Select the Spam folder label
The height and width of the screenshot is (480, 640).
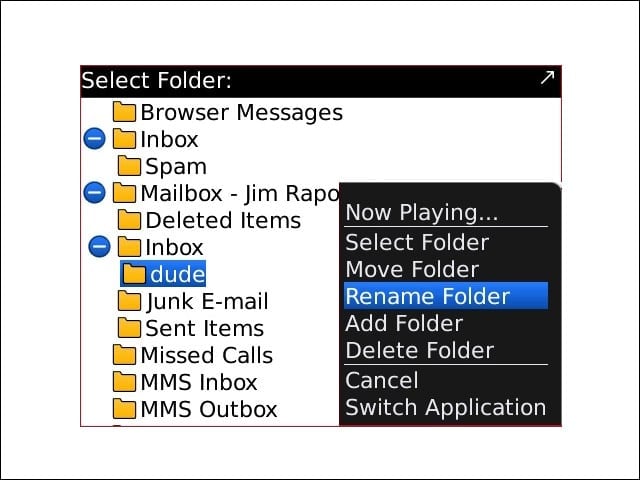click(x=176, y=167)
